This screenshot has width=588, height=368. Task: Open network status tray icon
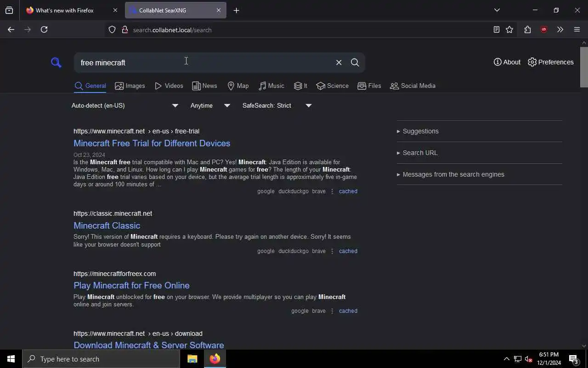click(x=518, y=359)
